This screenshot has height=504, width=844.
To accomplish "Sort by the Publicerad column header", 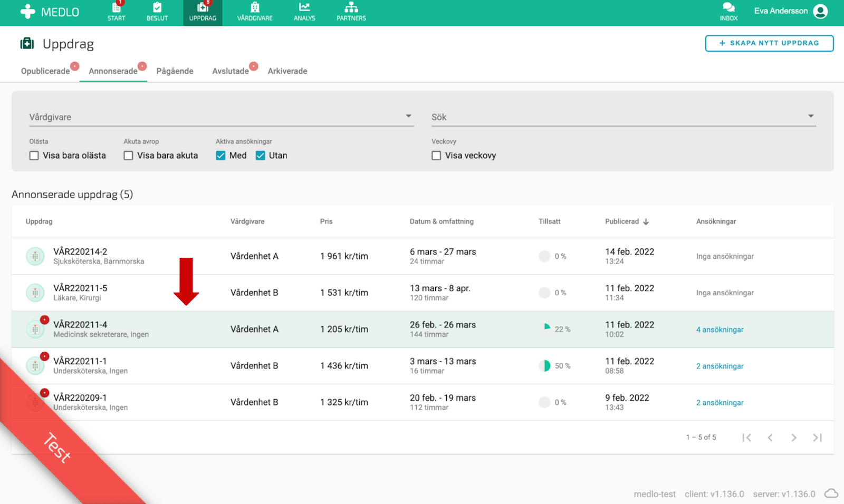I will 622,221.
